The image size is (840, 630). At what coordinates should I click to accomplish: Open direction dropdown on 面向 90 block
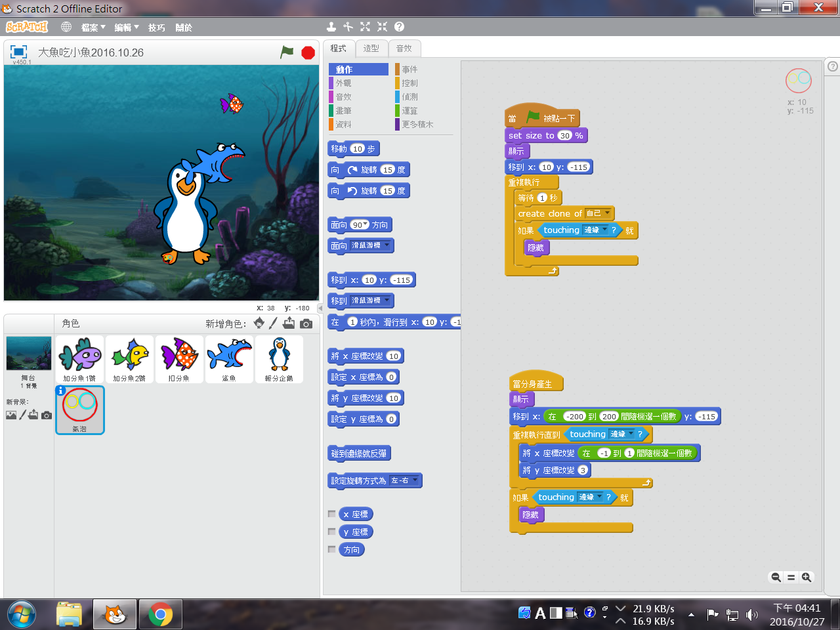coord(366,224)
